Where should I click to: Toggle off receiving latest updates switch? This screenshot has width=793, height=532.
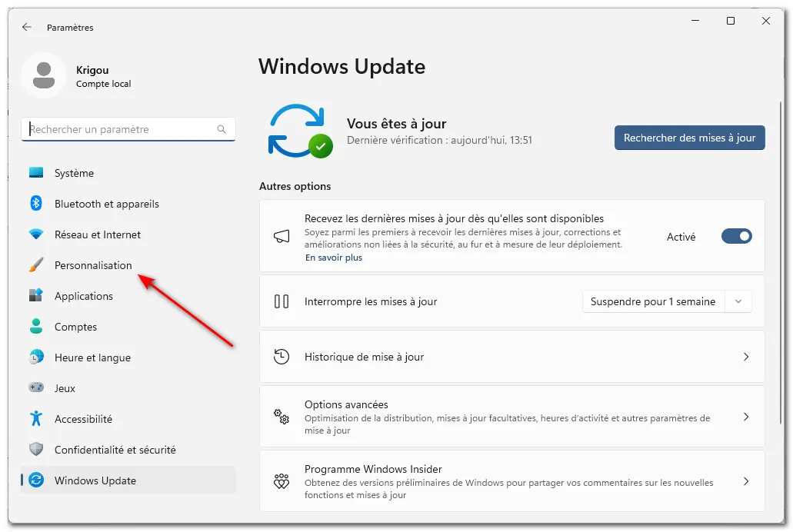737,236
